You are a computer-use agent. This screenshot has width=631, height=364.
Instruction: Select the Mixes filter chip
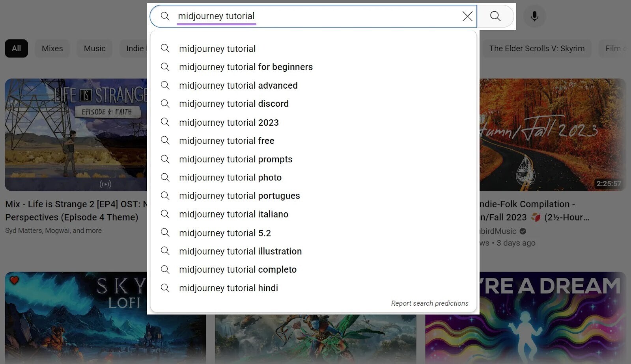(x=52, y=48)
